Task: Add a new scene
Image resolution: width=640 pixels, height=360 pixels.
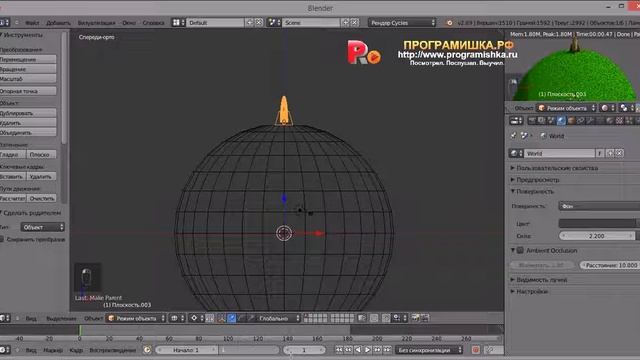Action: (x=345, y=23)
